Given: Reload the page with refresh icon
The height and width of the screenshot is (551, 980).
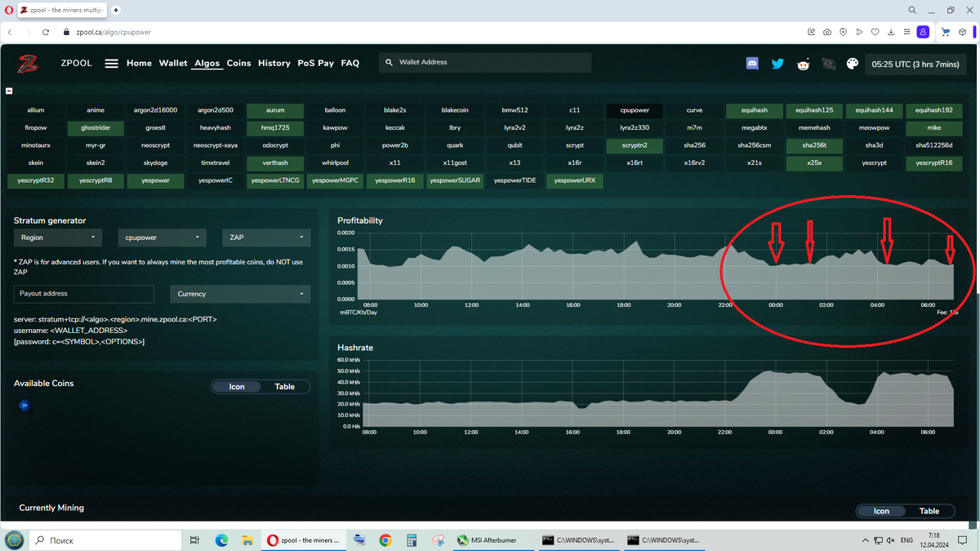Looking at the screenshot, I should 46,32.
